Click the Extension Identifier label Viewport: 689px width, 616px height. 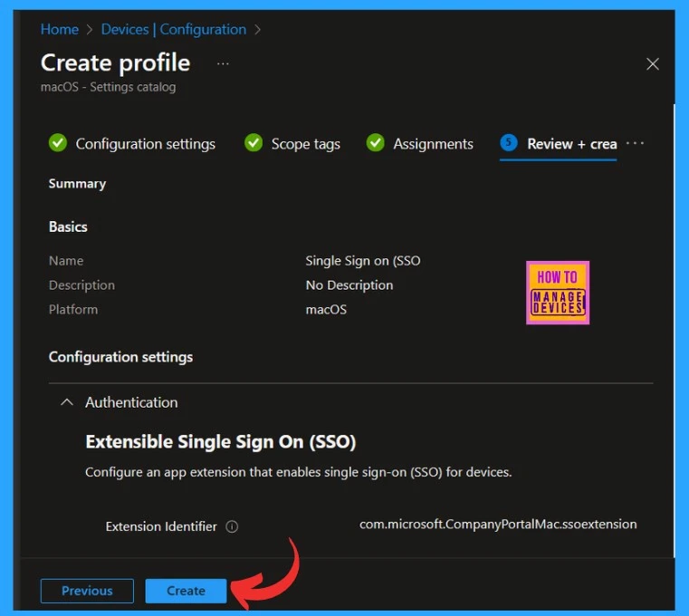161,526
